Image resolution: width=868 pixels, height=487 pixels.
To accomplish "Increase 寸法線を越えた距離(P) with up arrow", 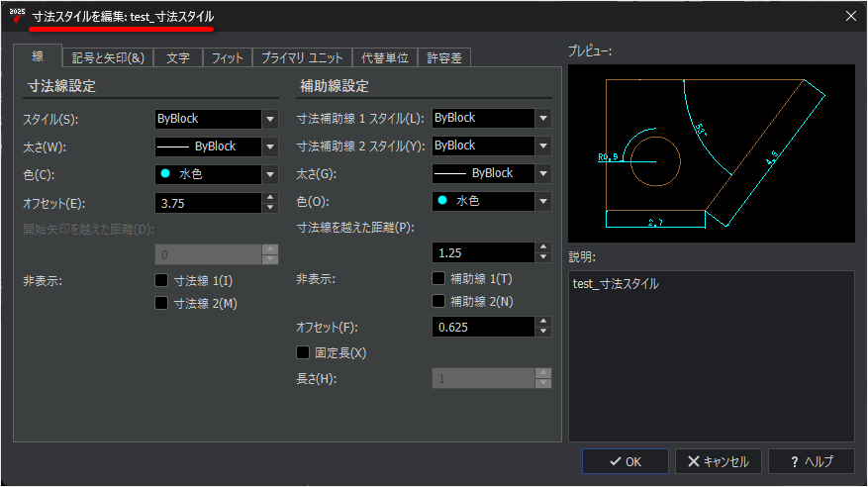I will pyautogui.click(x=543, y=247).
